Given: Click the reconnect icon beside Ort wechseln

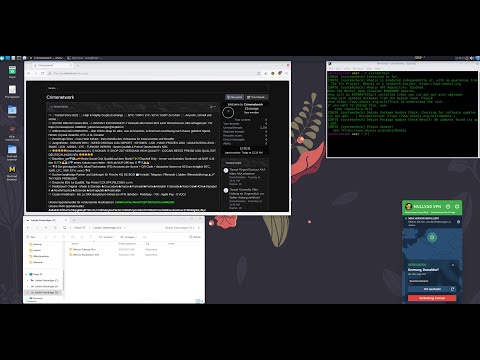Looking at the screenshot, I should [452, 289].
